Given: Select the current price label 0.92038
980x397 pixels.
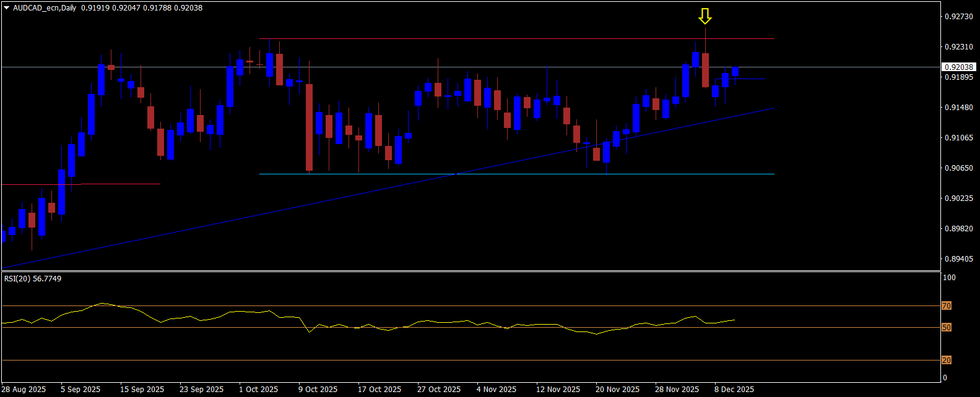Looking at the screenshot, I should pos(958,67).
